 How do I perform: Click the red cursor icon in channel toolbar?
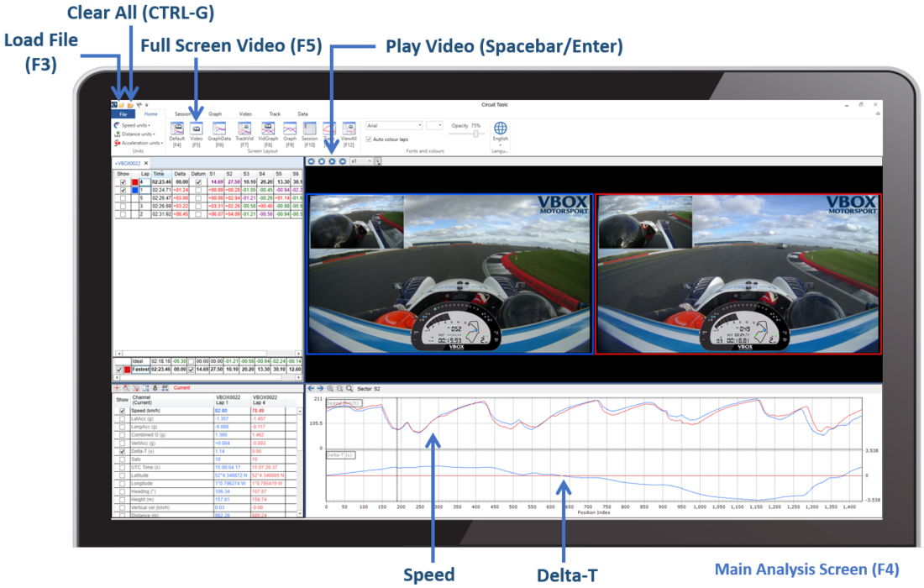[117, 388]
